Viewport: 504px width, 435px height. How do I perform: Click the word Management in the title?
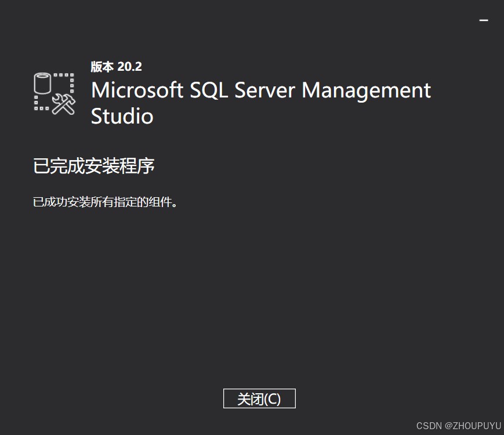(366, 90)
